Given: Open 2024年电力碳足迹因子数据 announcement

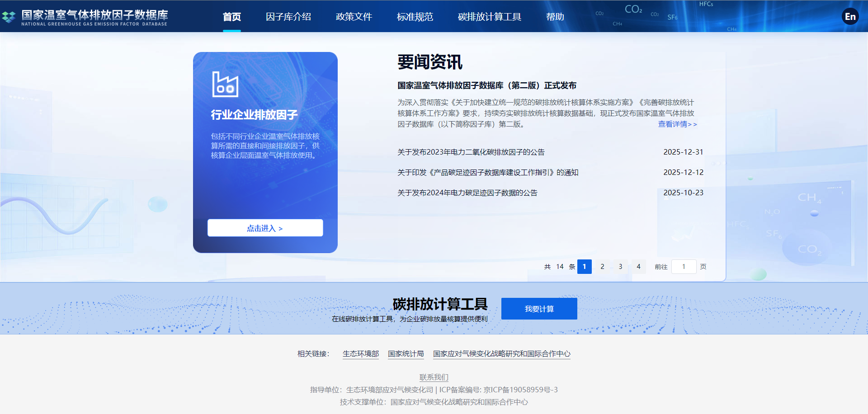Looking at the screenshot, I should [467, 193].
